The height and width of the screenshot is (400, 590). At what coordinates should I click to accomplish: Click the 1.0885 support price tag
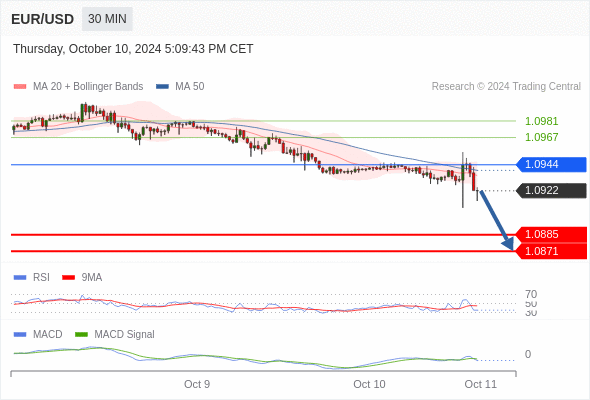[551, 234]
